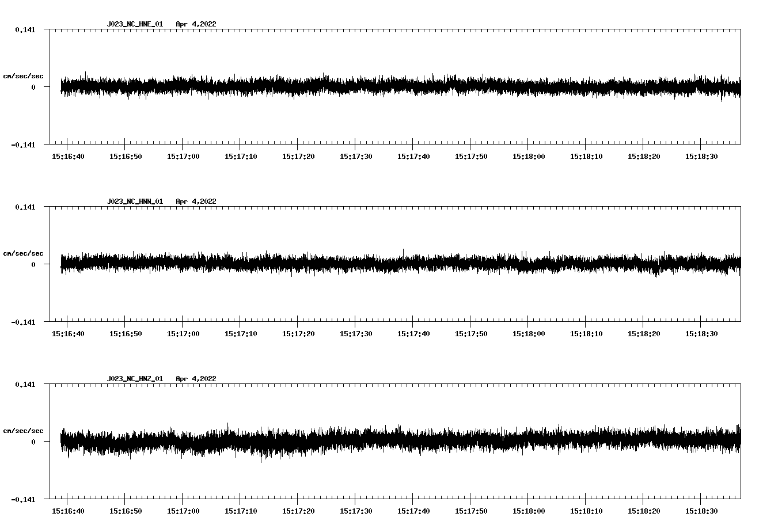Viewport: 782px width, 532px height.
Task: Click the 15:17:50 time label on HNN plot
Action: click(x=471, y=334)
